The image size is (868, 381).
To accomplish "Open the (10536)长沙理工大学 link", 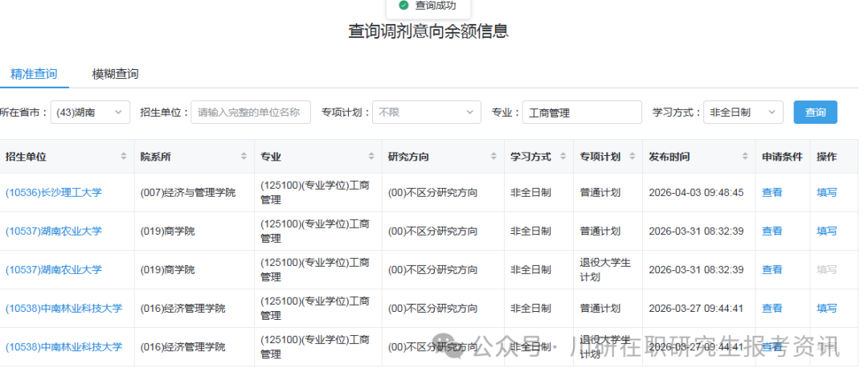I will (54, 193).
